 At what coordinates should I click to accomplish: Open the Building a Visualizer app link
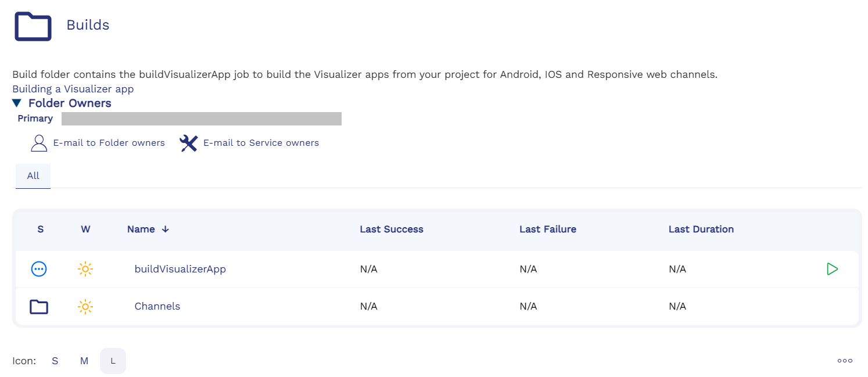coord(73,89)
